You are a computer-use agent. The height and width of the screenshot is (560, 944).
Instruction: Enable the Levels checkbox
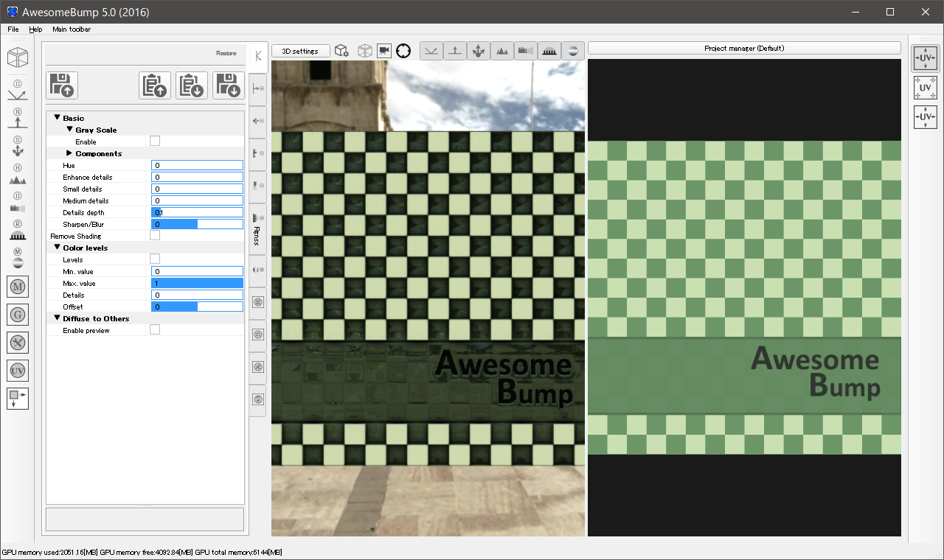[155, 259]
